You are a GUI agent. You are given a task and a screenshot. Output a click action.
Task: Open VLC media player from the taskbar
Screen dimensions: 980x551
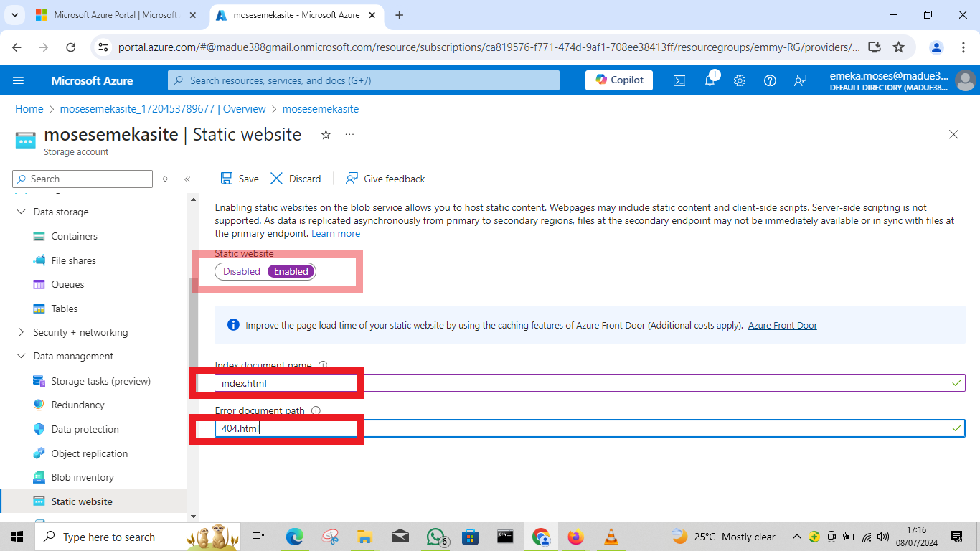[611, 537]
